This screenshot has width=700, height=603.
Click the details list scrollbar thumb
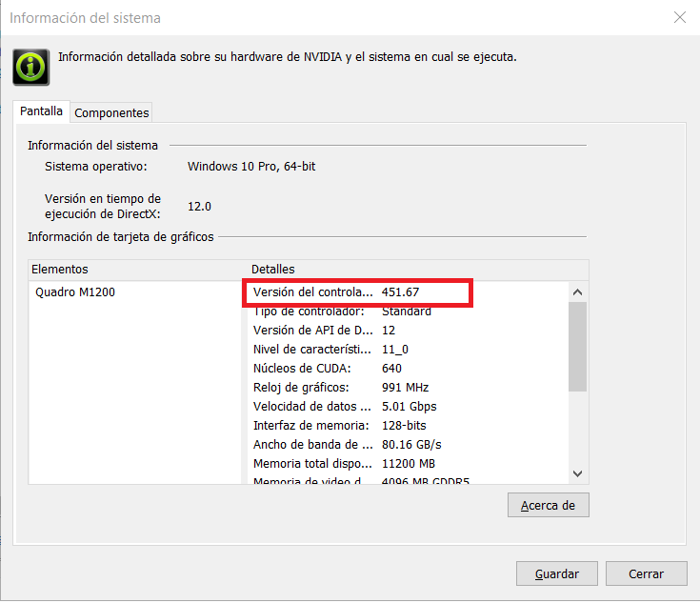click(x=577, y=347)
